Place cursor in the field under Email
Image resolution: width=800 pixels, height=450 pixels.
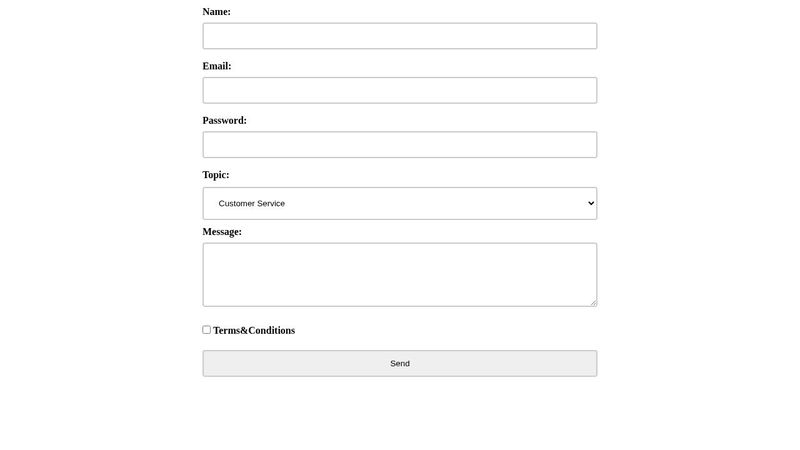(x=400, y=90)
